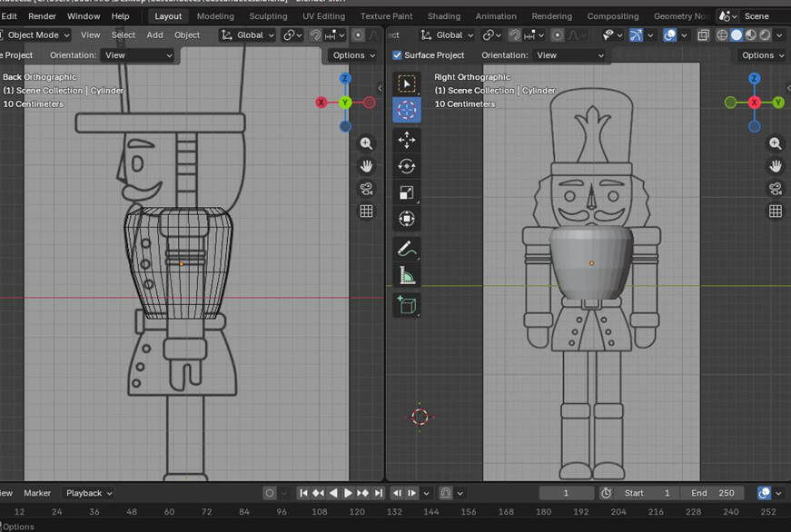Select the Annotate pencil tool
Viewport: 791px width, 532px height.
[406, 249]
